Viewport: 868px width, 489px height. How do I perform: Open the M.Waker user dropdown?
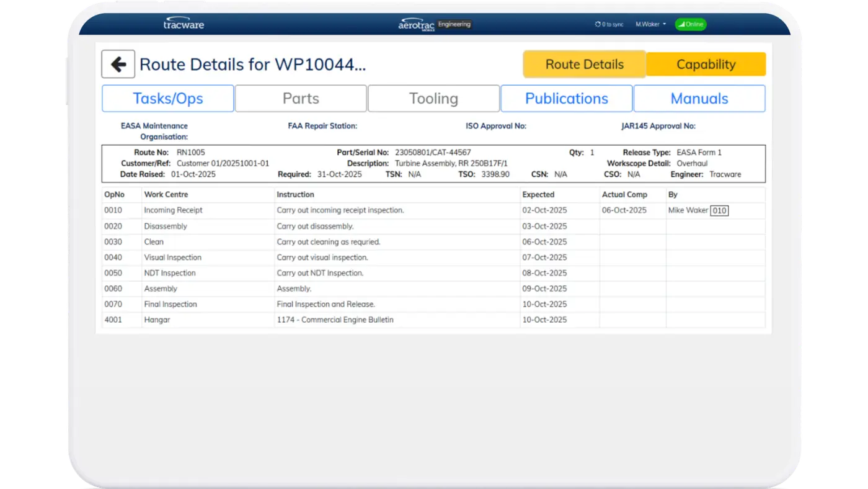(650, 24)
